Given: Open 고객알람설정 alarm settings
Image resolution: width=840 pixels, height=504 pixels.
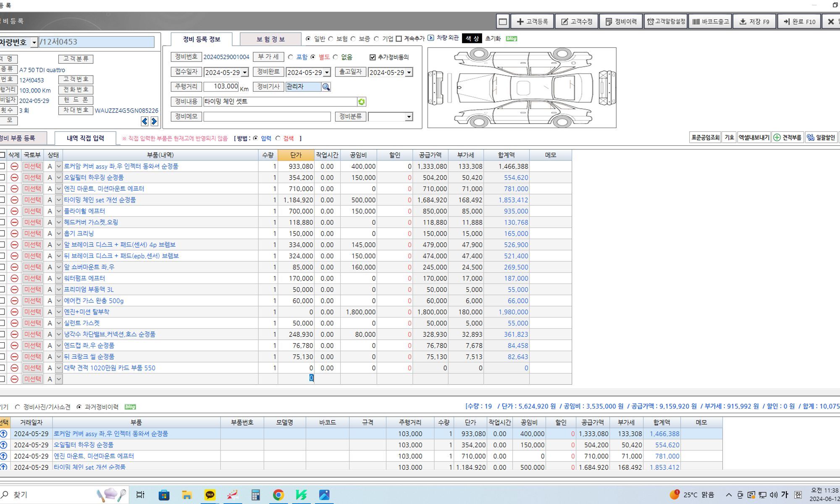Looking at the screenshot, I should (666, 21).
